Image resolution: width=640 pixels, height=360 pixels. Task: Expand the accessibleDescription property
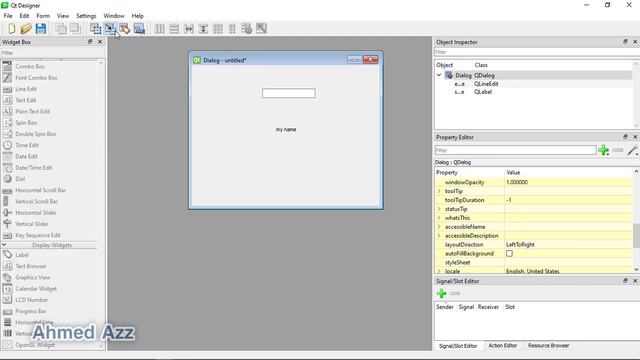pos(439,236)
